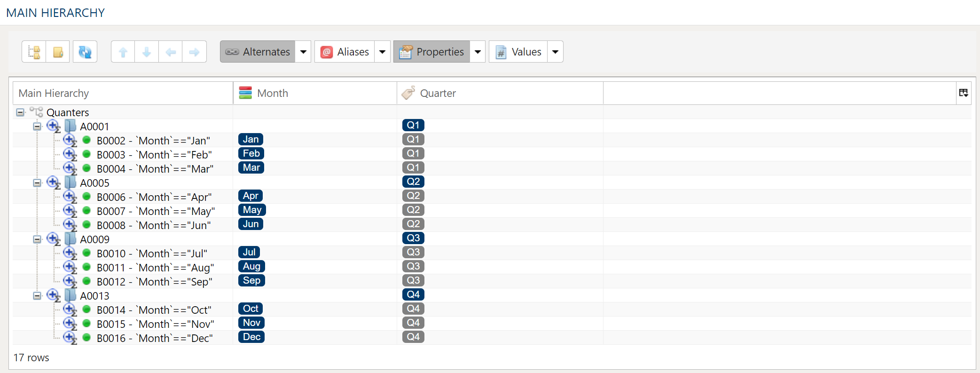The height and width of the screenshot is (373, 980).
Task: Select row B0004 - `Month`=="Mar"
Action: coord(155,169)
